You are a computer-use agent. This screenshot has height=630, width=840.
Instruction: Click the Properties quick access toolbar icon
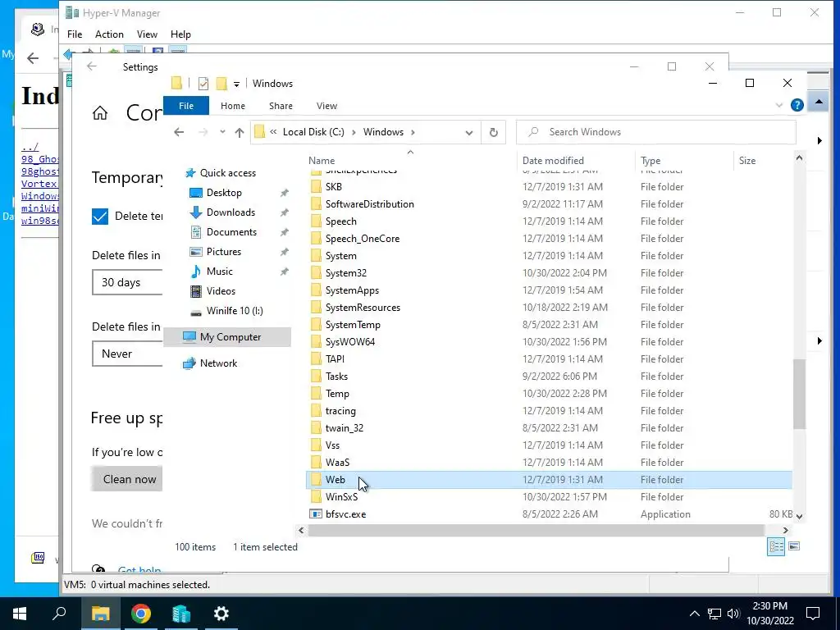pyautogui.click(x=203, y=84)
